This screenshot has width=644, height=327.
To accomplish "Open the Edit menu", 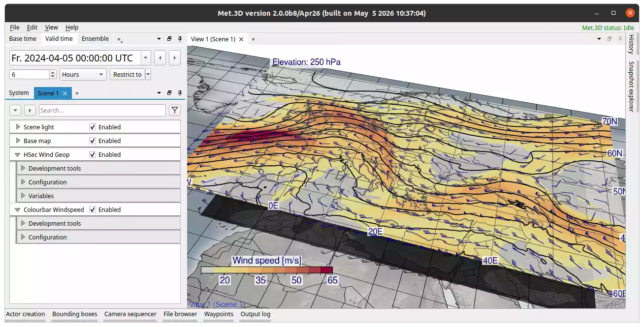I will (32, 28).
